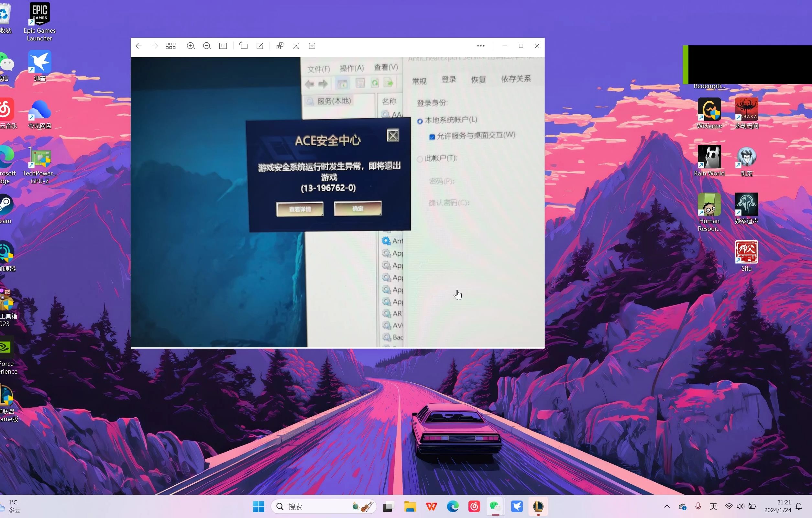812x518 pixels.
Task: Open NetEase Cloud Music from taskbar
Action: 475,507
